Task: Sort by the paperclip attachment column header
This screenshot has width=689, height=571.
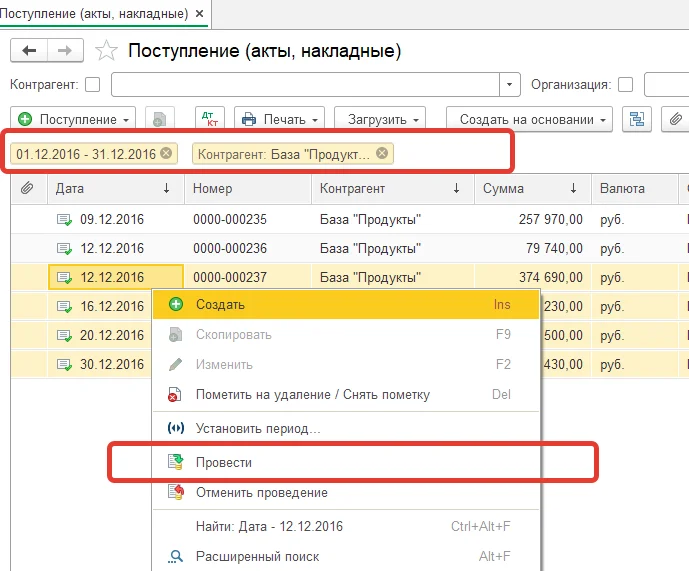Action: (27, 189)
